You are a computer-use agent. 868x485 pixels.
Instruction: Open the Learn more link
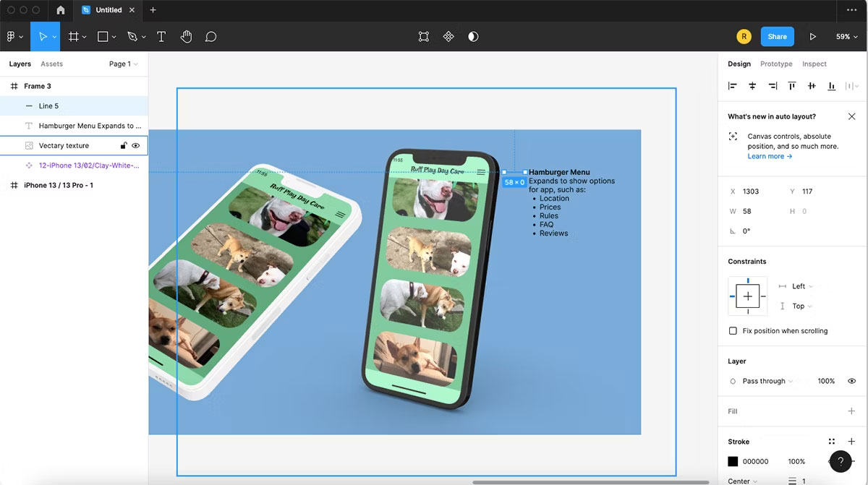coord(770,156)
